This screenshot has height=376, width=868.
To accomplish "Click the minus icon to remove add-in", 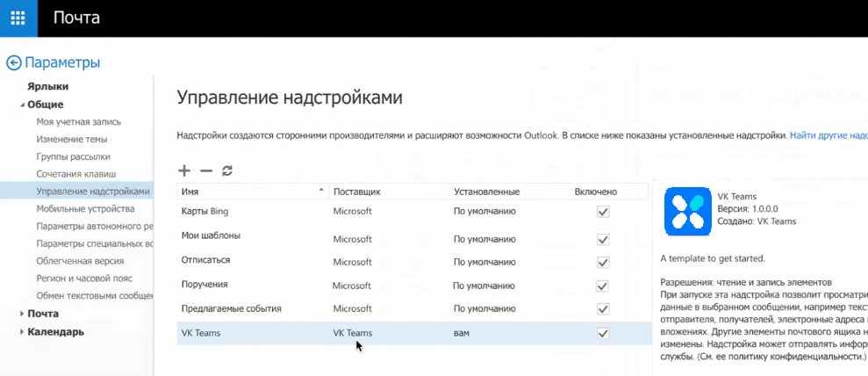I will pos(206,170).
